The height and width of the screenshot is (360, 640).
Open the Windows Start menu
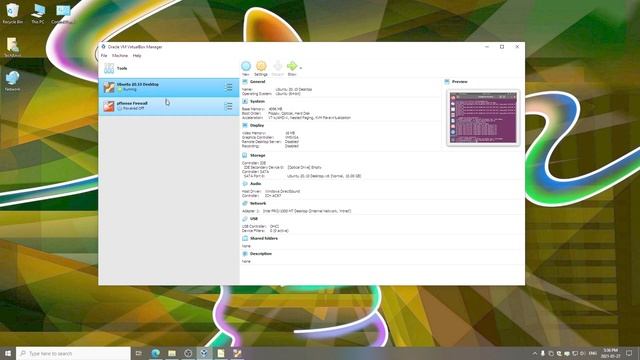8,353
